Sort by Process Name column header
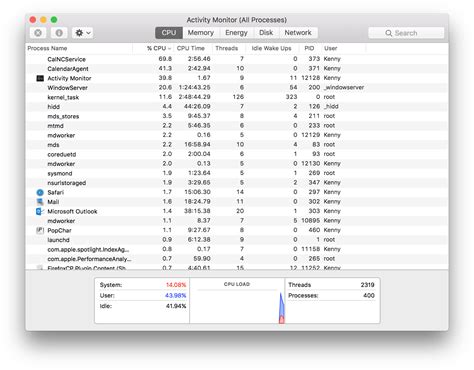The height and width of the screenshot is (370, 474). [x=79, y=48]
